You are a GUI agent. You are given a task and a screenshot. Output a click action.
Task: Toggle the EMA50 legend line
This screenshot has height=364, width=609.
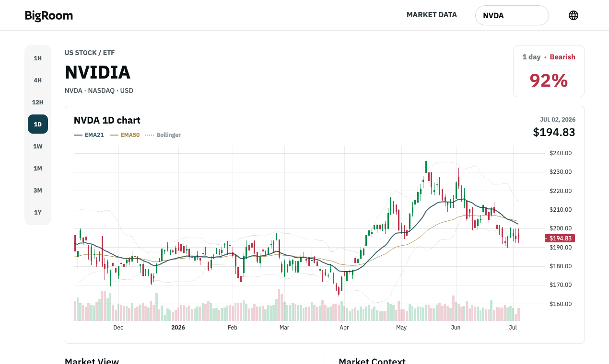click(125, 135)
